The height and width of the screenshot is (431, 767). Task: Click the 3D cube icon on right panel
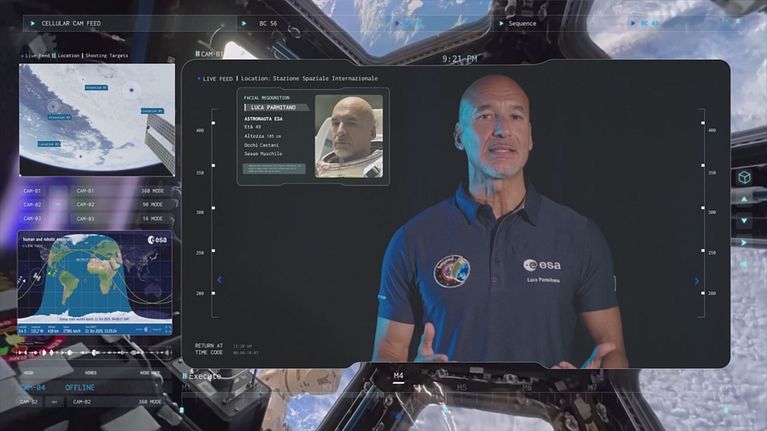tap(744, 177)
